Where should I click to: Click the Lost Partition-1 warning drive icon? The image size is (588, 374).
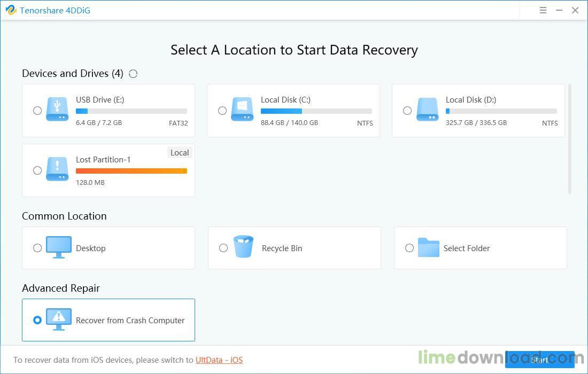57,169
